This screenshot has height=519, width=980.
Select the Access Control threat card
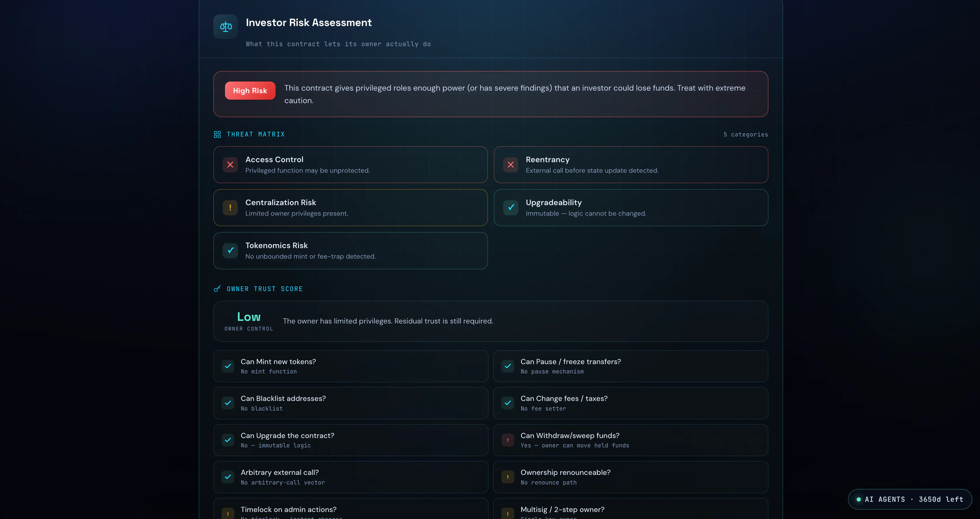(350, 165)
